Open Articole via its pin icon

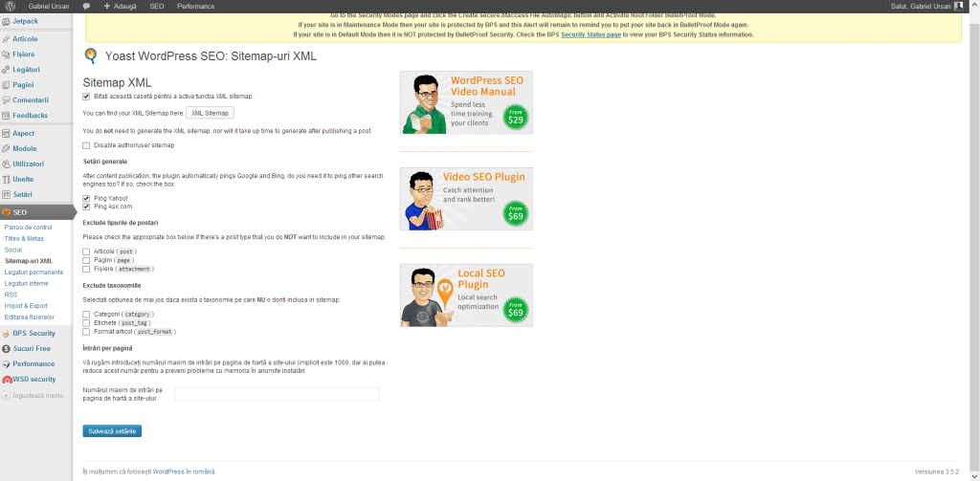[7, 38]
